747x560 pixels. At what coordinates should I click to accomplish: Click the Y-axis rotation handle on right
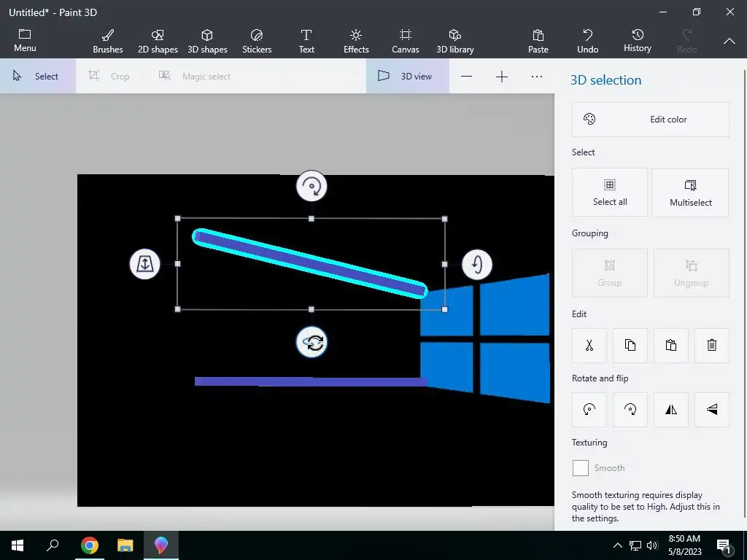[x=477, y=264]
